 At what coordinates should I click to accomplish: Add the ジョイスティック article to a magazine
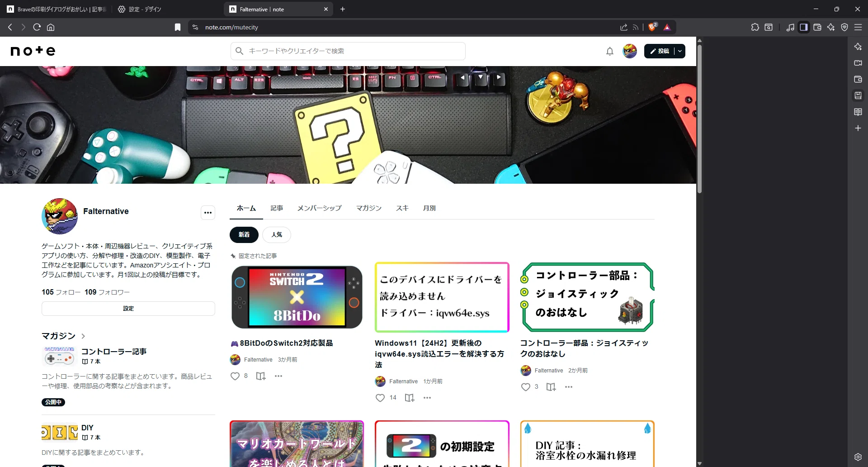point(551,387)
